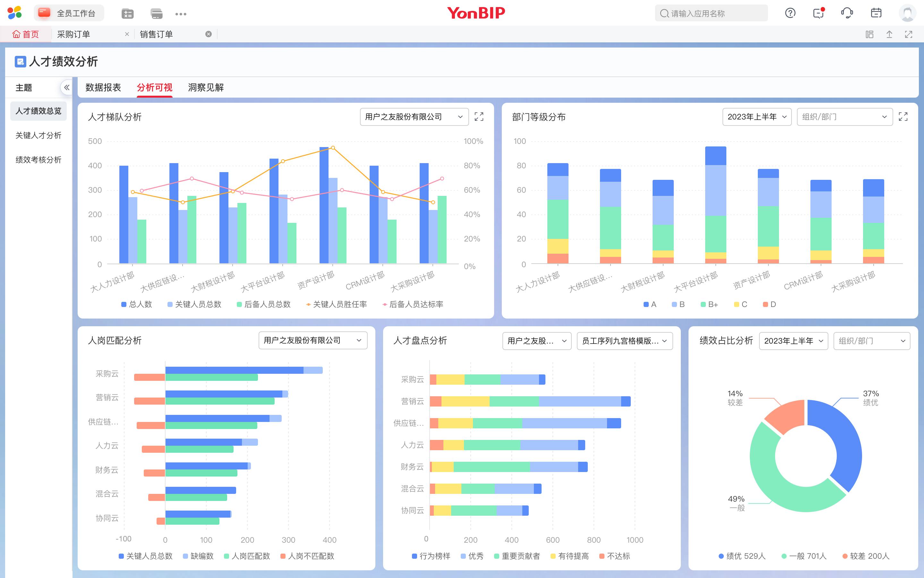
Task: Select 绩效考核分析 theme
Action: (38, 160)
